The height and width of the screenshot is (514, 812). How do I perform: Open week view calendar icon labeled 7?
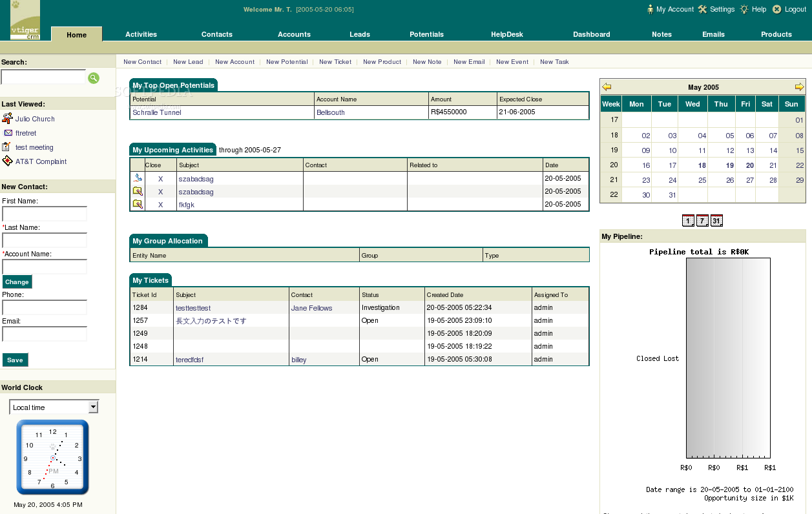702,221
